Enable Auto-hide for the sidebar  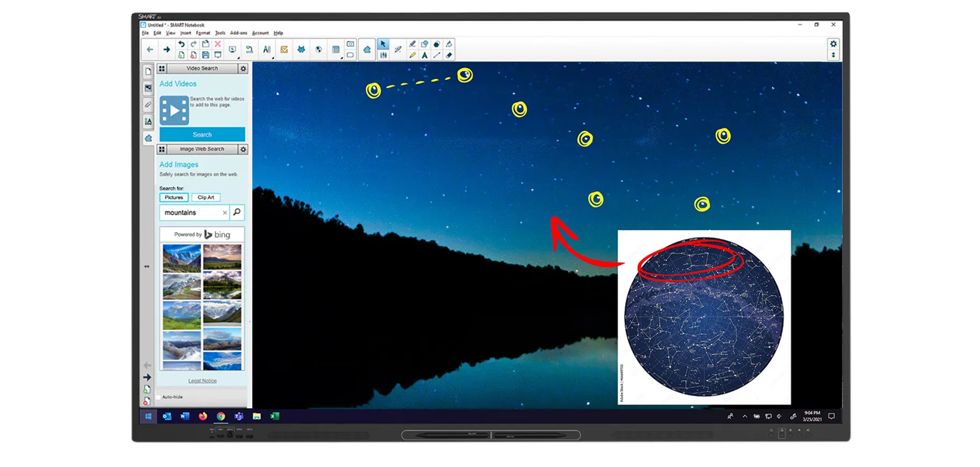158,399
